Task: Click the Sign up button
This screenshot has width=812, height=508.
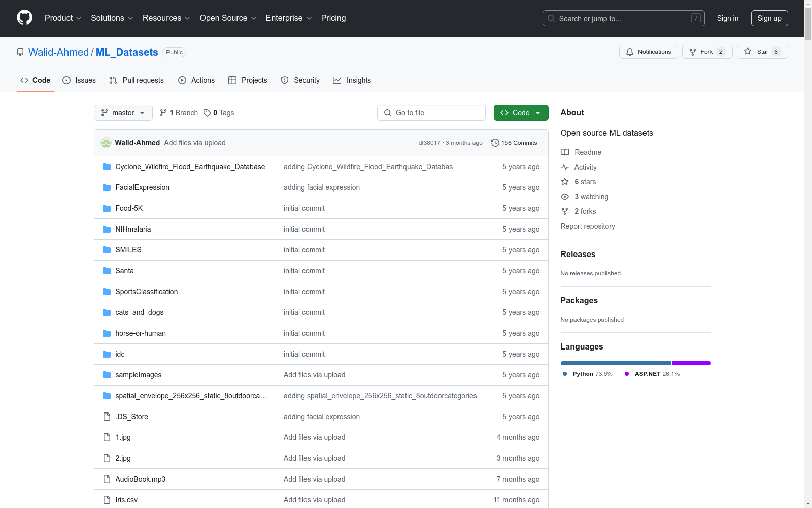Action: click(x=769, y=18)
